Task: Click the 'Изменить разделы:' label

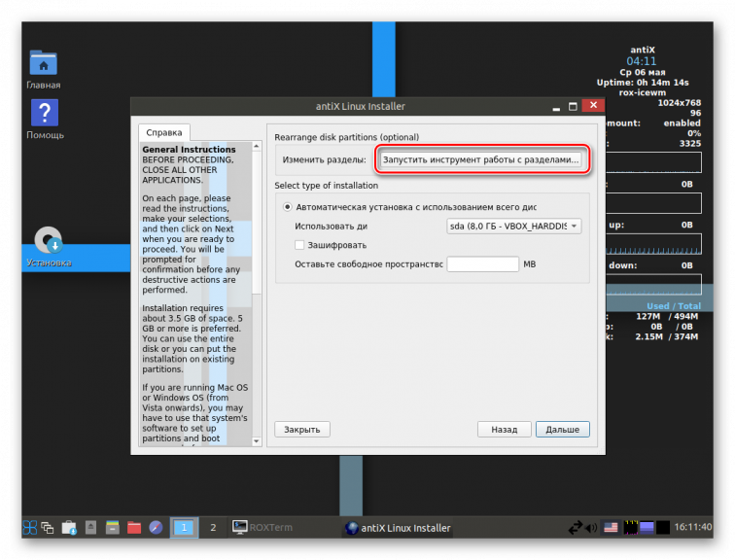Action: (x=324, y=159)
